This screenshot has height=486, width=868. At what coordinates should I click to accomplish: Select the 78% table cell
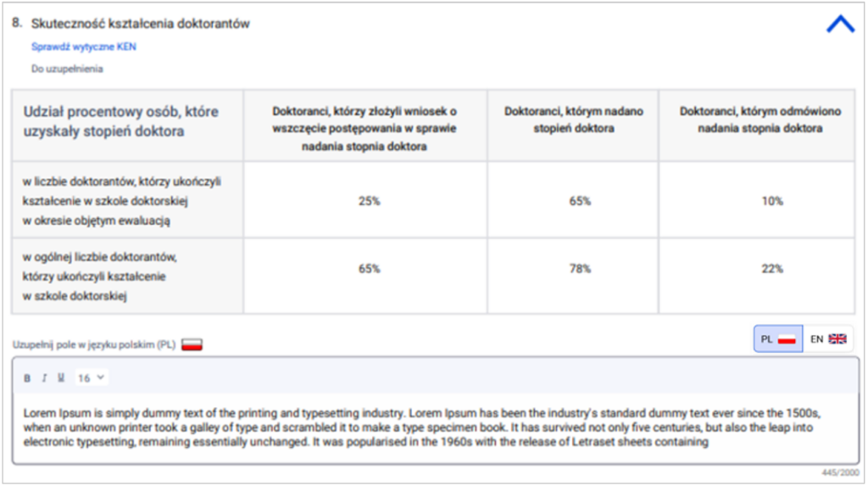click(x=573, y=276)
